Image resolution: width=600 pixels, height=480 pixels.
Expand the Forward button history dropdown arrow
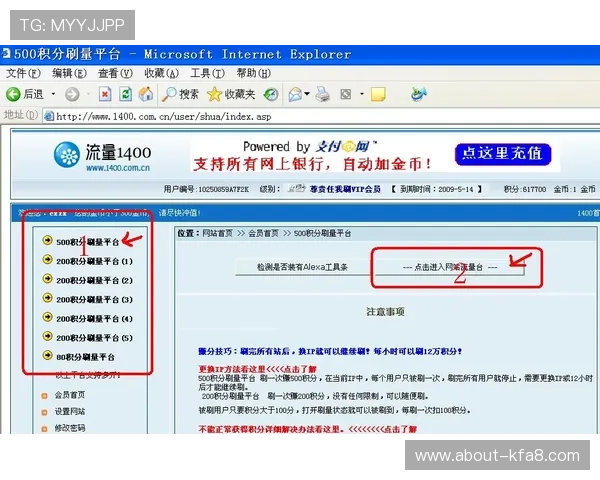point(87,94)
